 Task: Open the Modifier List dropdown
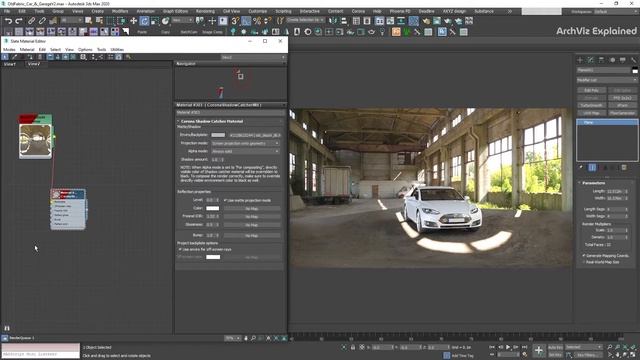607,80
